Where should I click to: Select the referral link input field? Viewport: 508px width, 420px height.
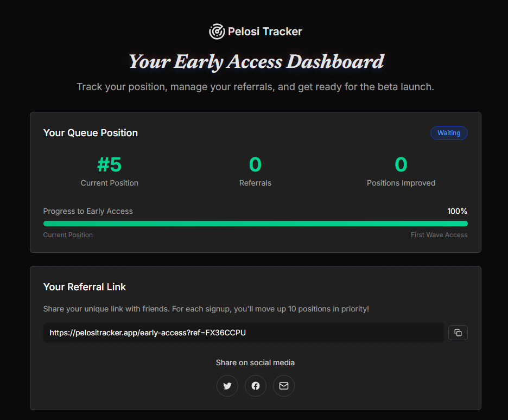pos(243,333)
